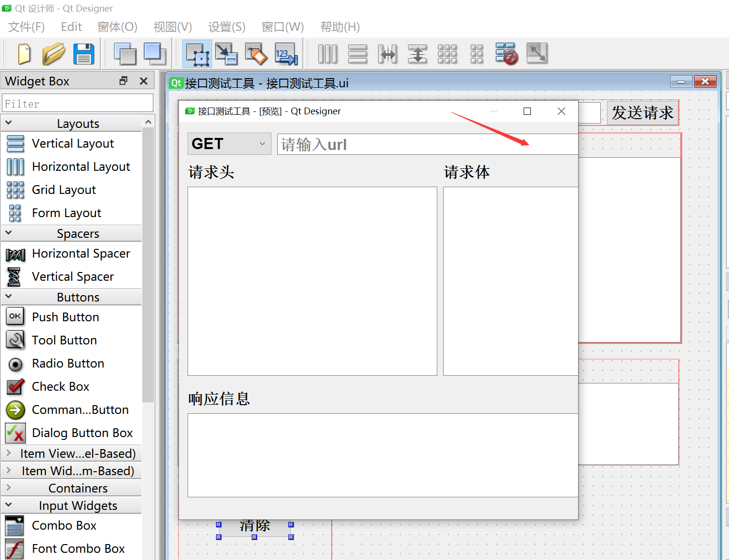Click the Open Form folder icon
Viewport: 729px width, 560px height.
(54, 54)
